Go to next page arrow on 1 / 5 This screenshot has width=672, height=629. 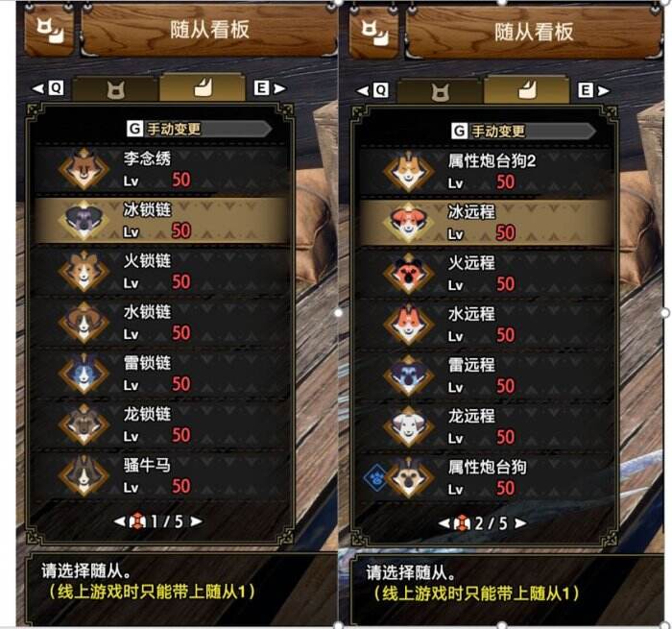point(196,521)
